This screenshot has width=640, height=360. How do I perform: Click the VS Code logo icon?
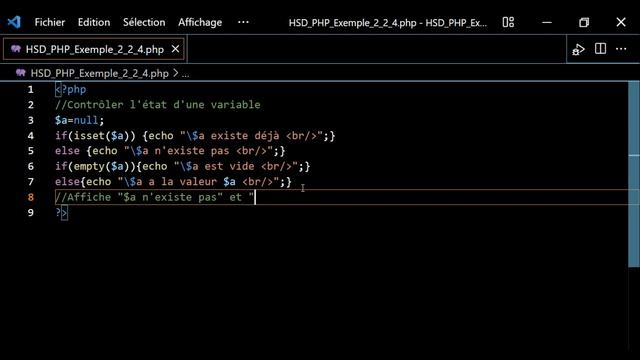point(14,22)
